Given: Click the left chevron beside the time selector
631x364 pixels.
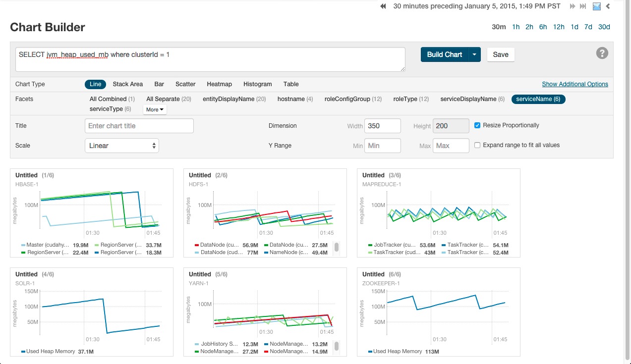Looking at the screenshot, I should [x=608, y=6].
